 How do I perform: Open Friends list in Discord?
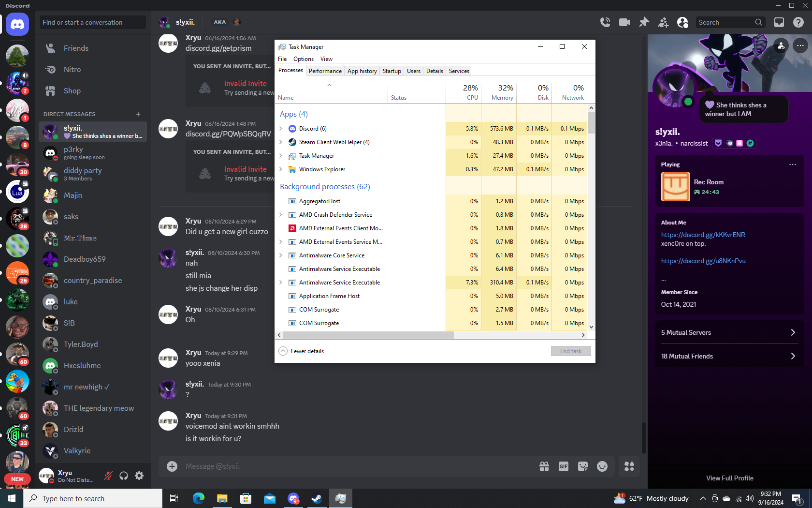pos(93,48)
